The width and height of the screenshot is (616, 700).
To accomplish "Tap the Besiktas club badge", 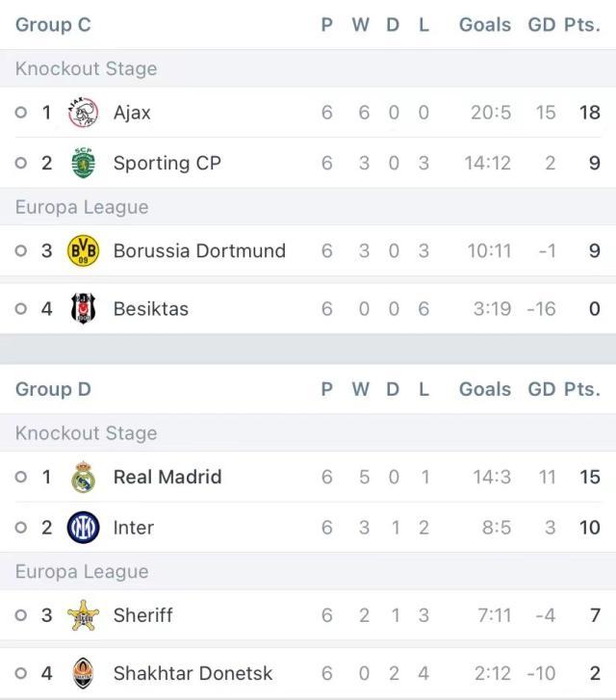I will [83, 308].
